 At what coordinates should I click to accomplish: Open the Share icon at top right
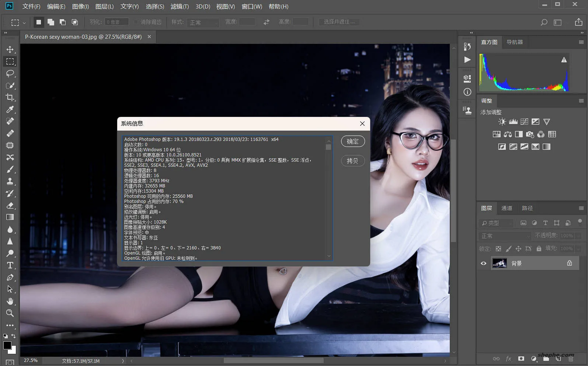[x=579, y=22]
